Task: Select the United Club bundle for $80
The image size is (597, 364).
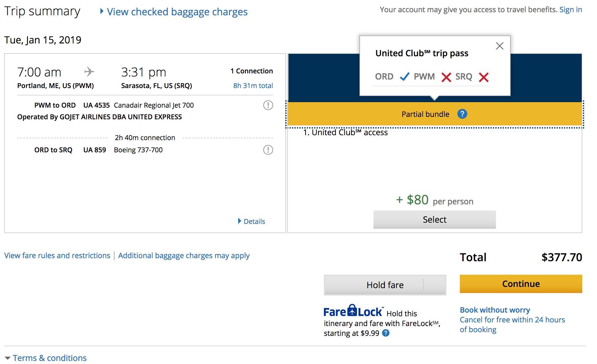Action: coord(434,219)
